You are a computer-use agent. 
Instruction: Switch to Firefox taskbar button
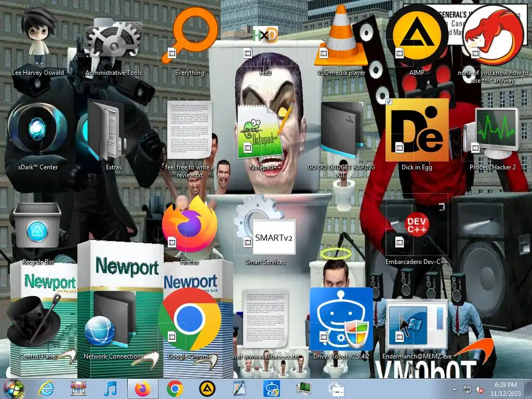click(143, 389)
